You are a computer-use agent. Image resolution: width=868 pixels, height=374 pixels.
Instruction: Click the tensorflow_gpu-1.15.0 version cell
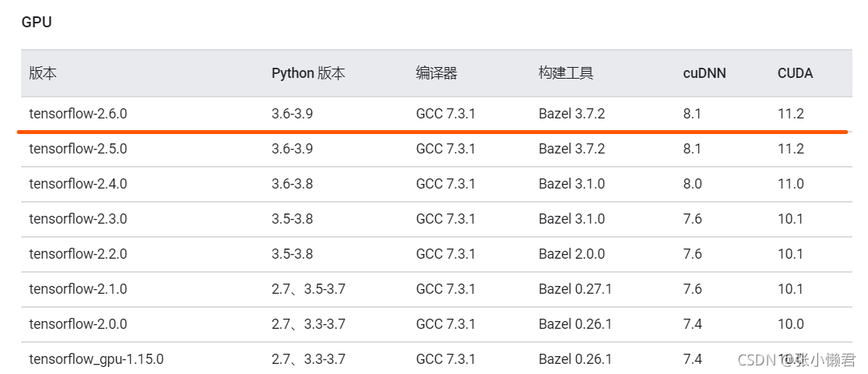click(97, 359)
